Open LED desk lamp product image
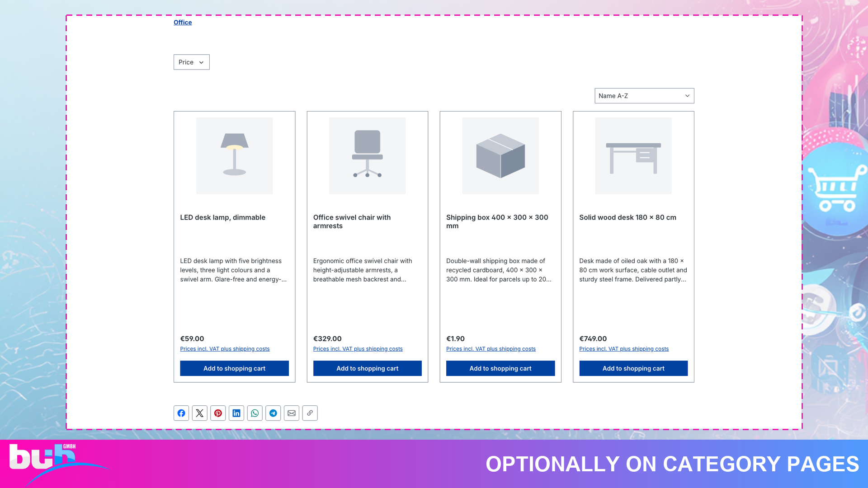The width and height of the screenshot is (868, 488). point(234,156)
